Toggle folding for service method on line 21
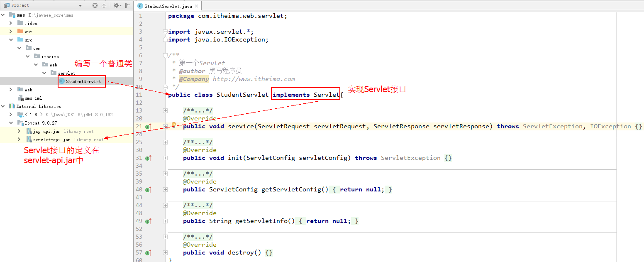Viewport: 644px width, 262px height. pyautogui.click(x=165, y=126)
